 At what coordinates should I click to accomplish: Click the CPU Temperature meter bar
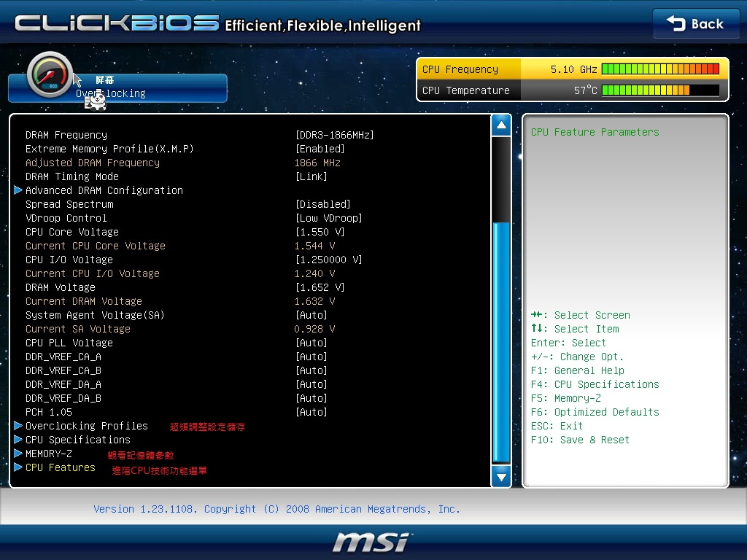click(660, 90)
